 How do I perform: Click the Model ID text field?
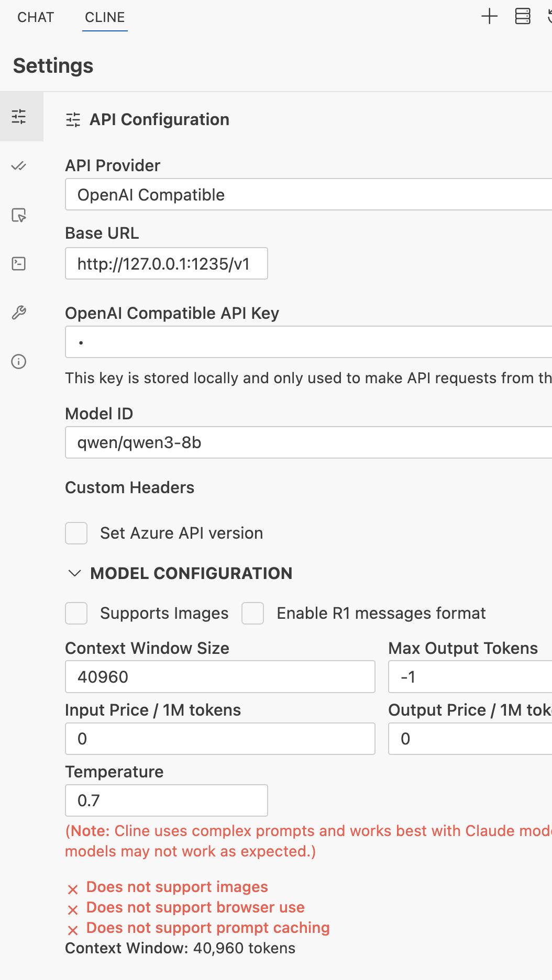coord(308,443)
